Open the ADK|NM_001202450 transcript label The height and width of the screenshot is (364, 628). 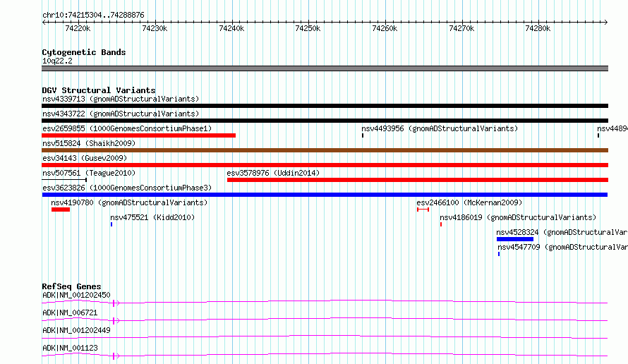(76, 295)
